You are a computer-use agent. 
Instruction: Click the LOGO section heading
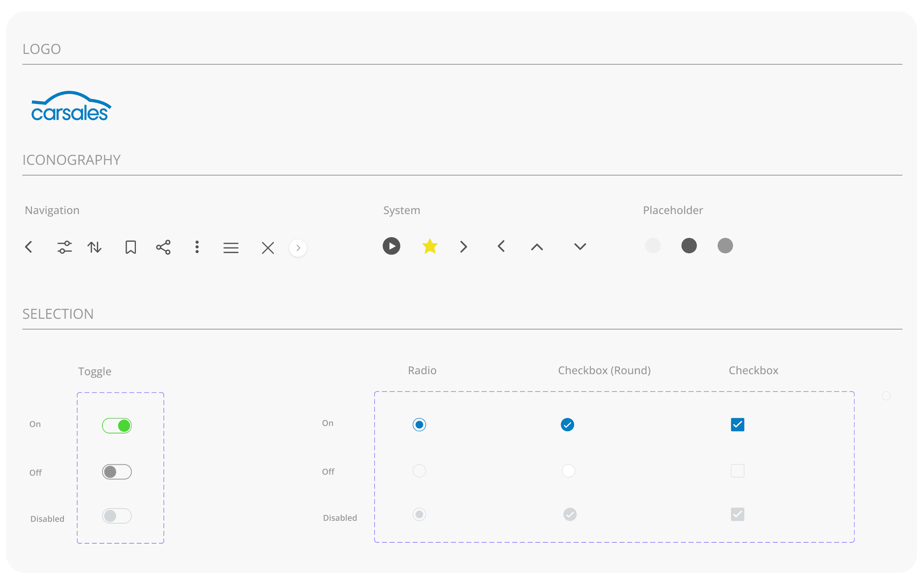(42, 49)
